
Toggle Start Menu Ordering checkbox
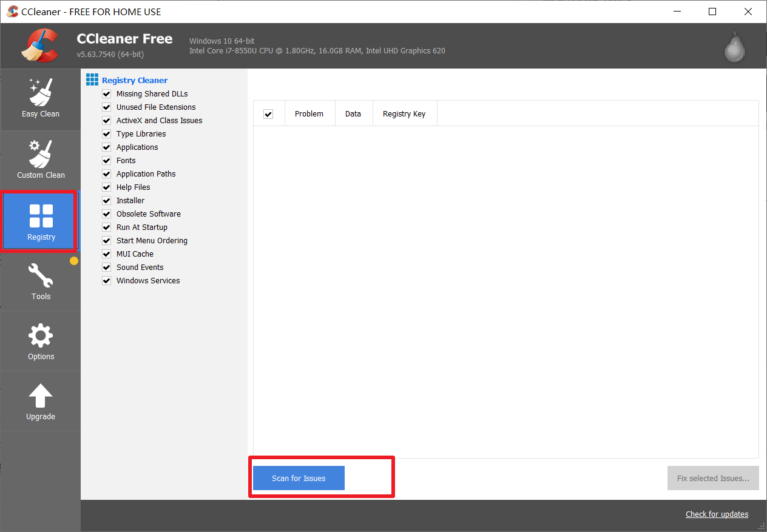click(107, 241)
